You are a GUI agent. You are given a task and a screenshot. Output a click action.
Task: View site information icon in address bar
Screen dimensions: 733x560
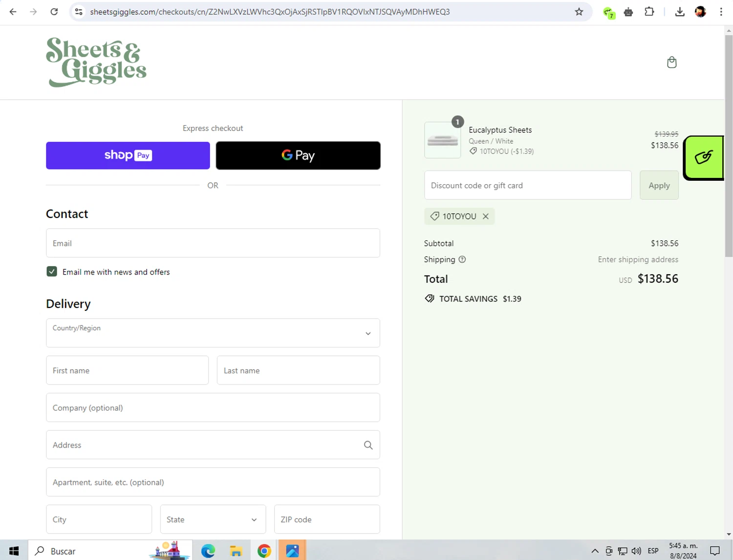tap(79, 12)
